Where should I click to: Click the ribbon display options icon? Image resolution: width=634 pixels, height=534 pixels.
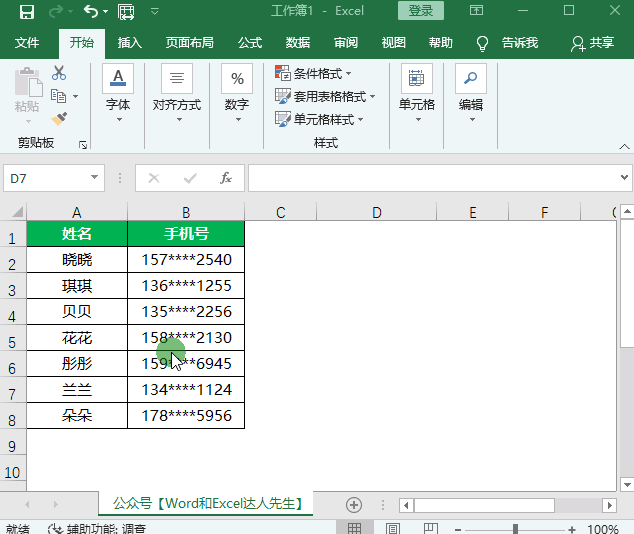coord(476,10)
